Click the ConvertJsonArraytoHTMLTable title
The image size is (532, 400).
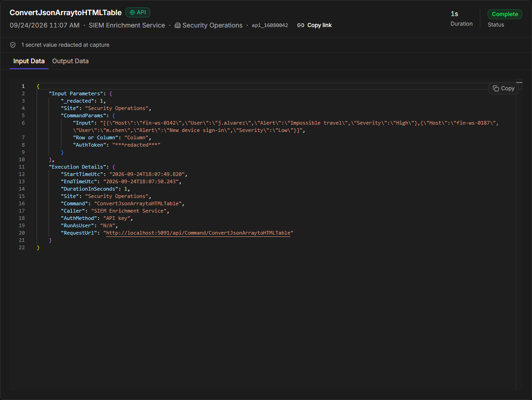[x=65, y=12]
